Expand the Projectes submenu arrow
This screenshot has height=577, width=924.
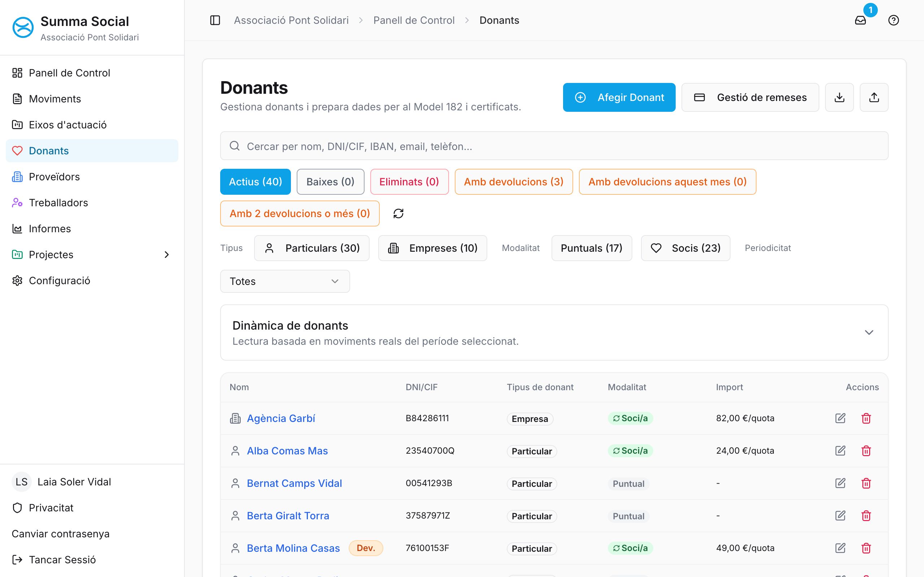(x=166, y=255)
